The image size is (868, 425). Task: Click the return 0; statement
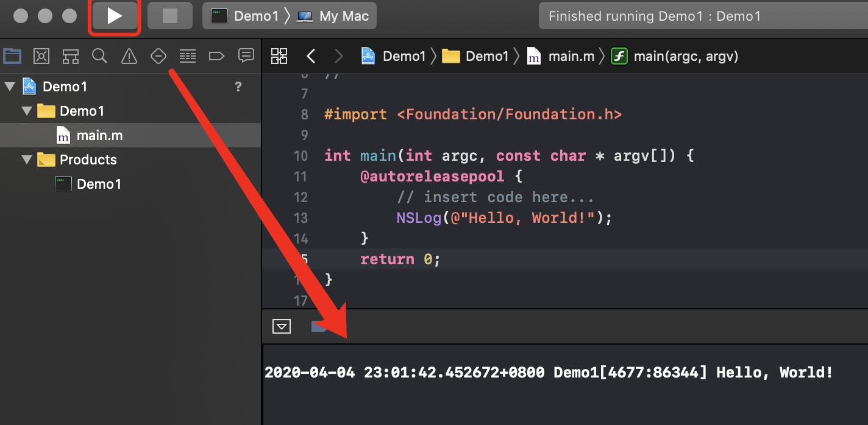[400, 259]
